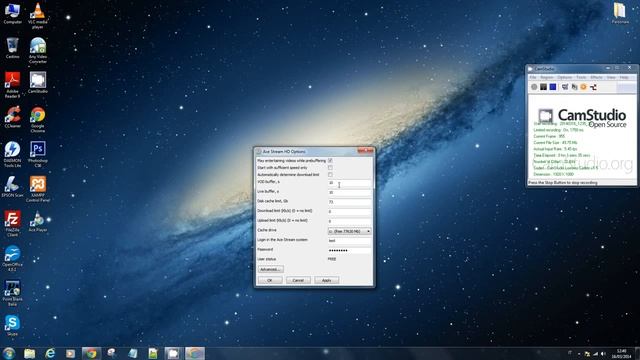This screenshot has height=360, width=640.
Task: Confirm options with the OK button
Action: pyautogui.click(x=270, y=280)
